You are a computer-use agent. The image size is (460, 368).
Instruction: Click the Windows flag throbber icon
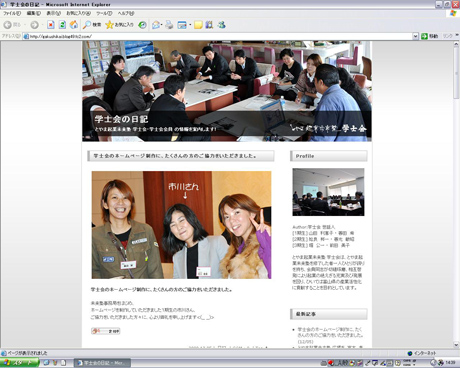pos(453,13)
